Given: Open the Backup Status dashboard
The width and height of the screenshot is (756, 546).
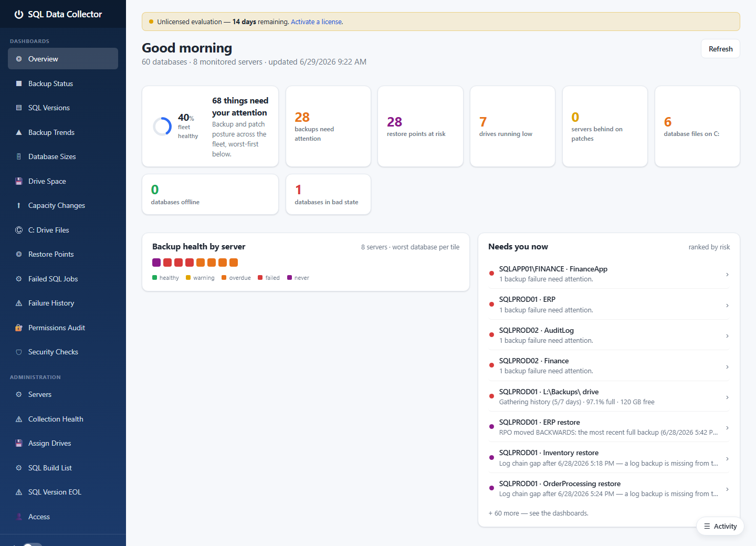Looking at the screenshot, I should [x=63, y=83].
